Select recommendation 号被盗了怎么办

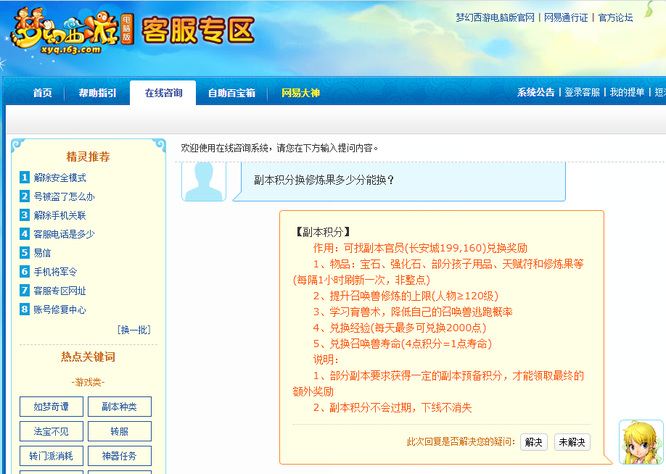[x=64, y=196]
